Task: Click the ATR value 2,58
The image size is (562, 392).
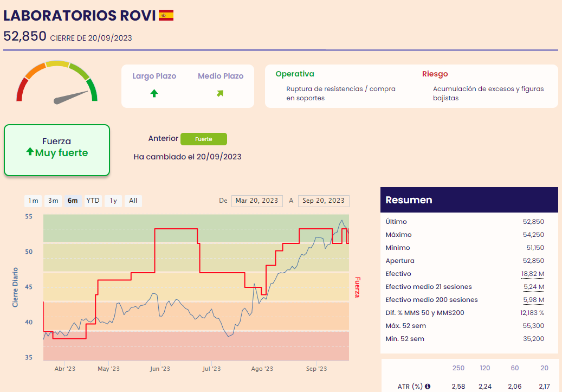Action: (x=458, y=386)
